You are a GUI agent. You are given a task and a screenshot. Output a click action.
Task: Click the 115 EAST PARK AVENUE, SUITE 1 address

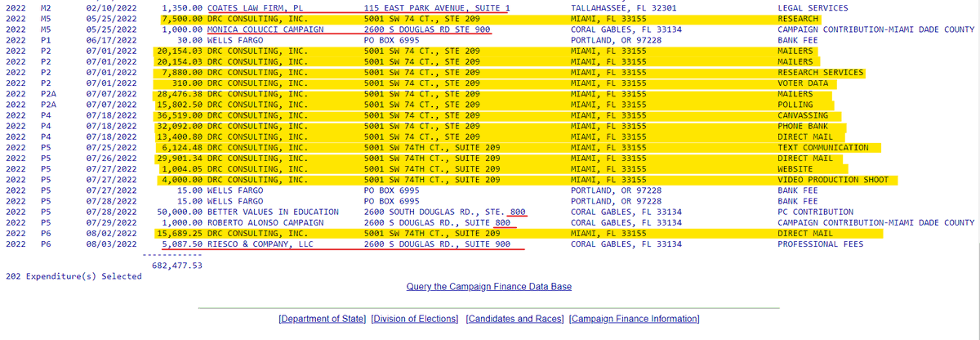(437, 8)
